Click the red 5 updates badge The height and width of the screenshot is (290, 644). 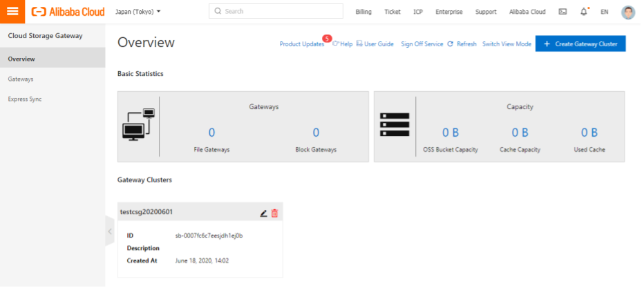point(328,39)
